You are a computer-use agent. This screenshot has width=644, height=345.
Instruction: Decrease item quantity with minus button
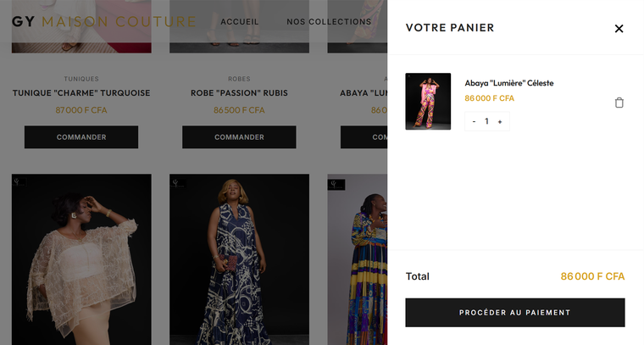pos(474,121)
